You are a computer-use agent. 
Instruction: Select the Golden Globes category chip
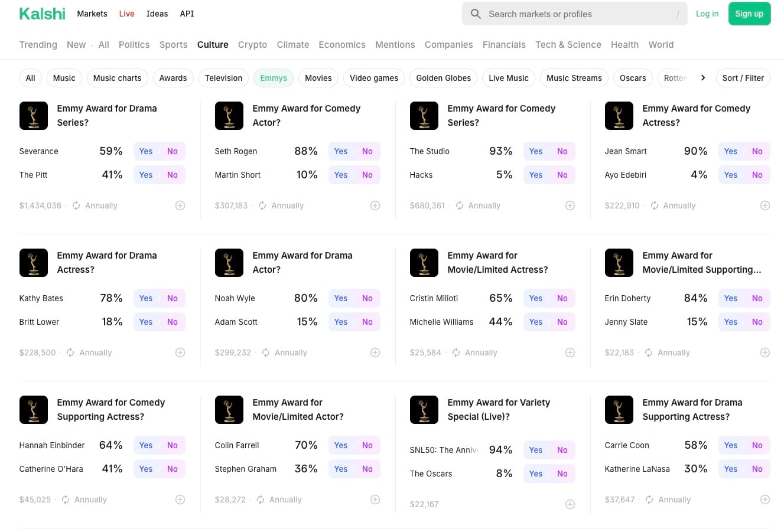pyautogui.click(x=443, y=78)
